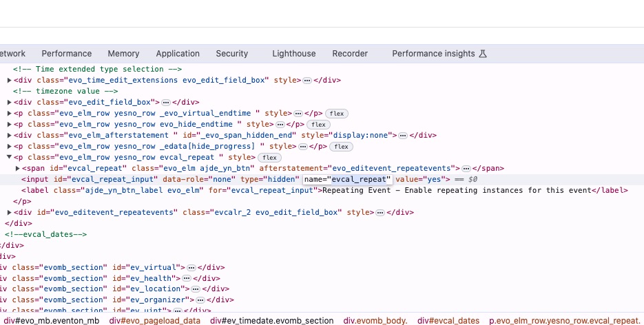Click the Performance insights flask icon

coord(483,54)
